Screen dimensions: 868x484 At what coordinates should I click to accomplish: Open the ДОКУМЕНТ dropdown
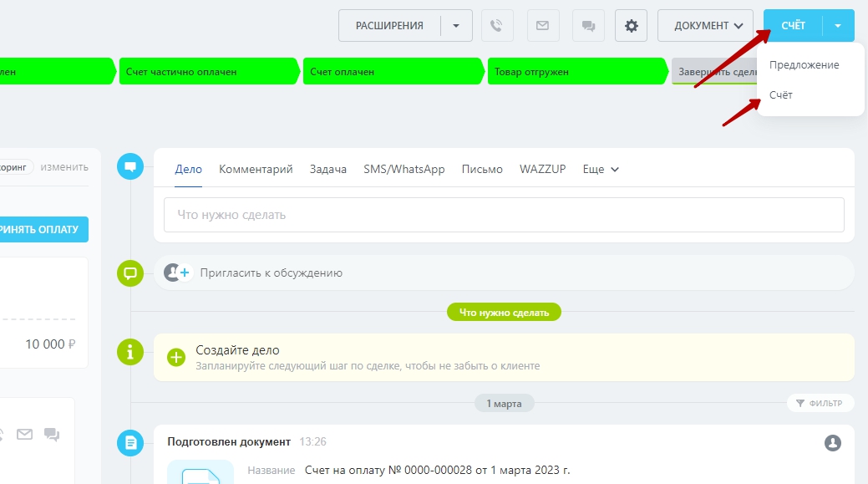[708, 26]
